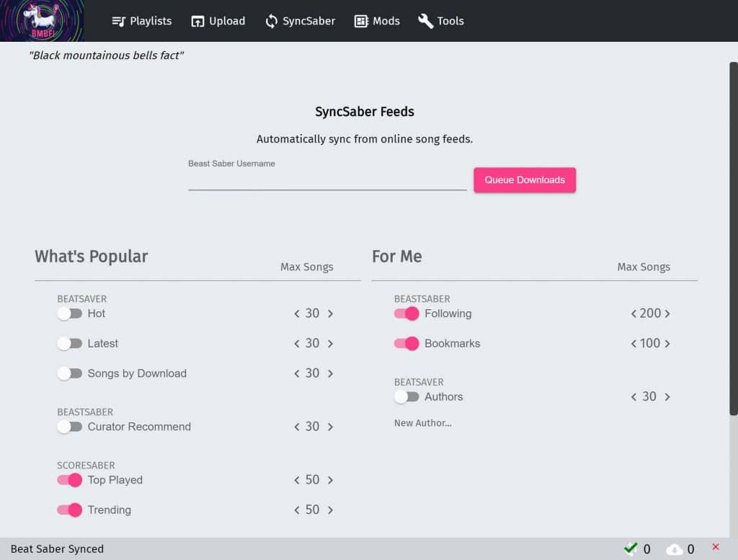Enable the Authors feed toggle
Screen dimensions: 738x560
point(406,396)
